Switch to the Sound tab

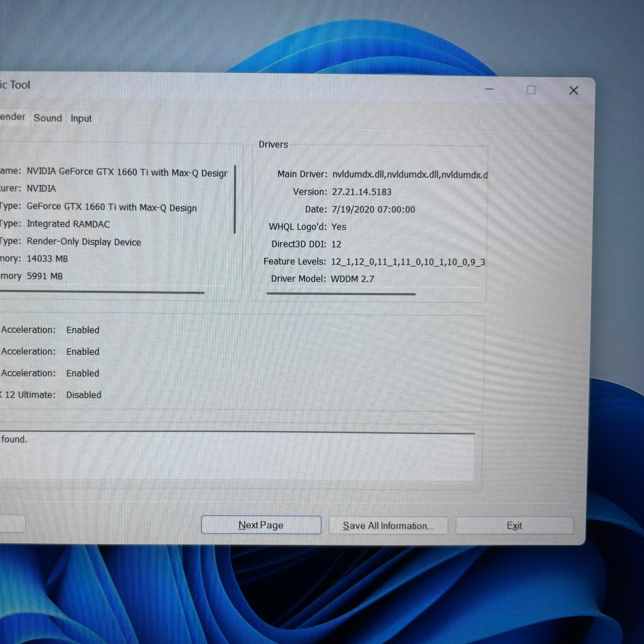pyautogui.click(x=48, y=118)
